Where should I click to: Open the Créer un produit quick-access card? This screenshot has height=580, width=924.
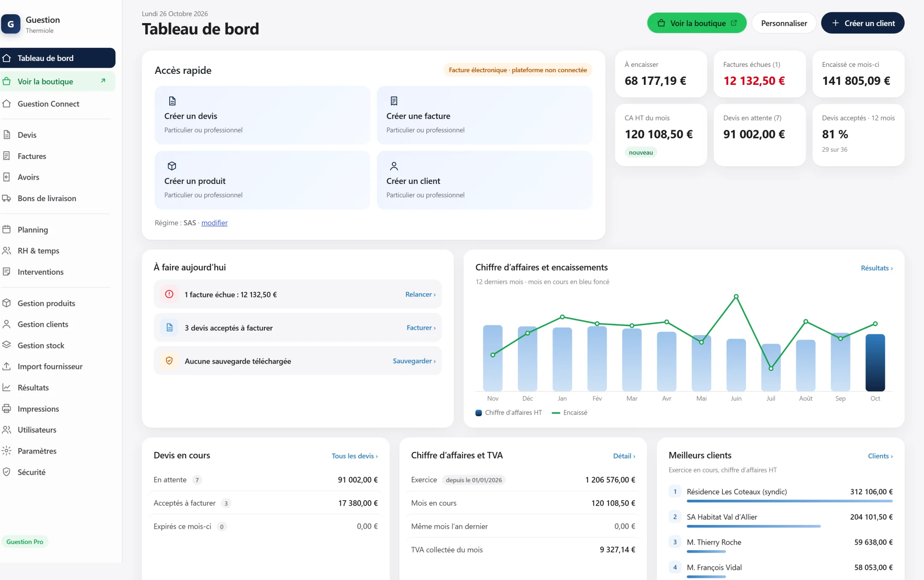point(262,180)
